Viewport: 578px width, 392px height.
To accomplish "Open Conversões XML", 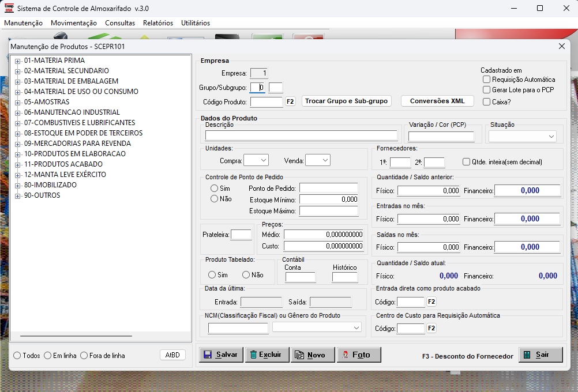I will pyautogui.click(x=437, y=101).
